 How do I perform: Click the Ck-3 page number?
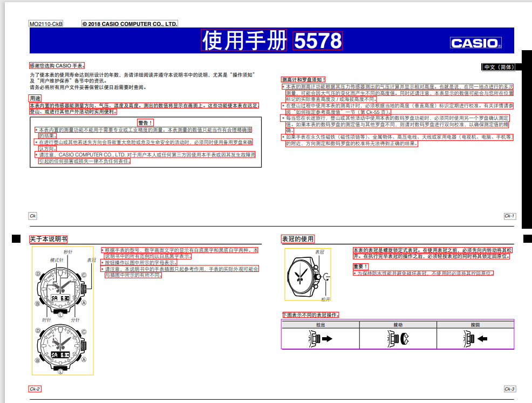(509, 389)
